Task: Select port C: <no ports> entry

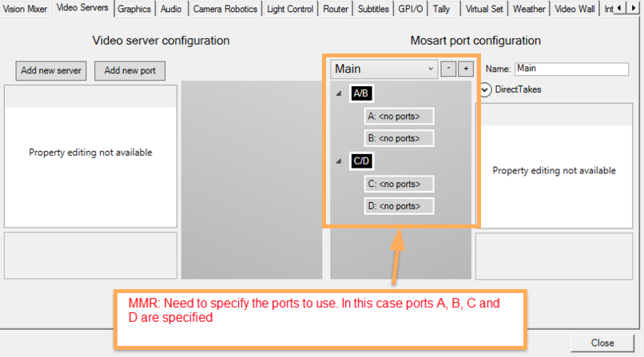Action: click(x=399, y=184)
